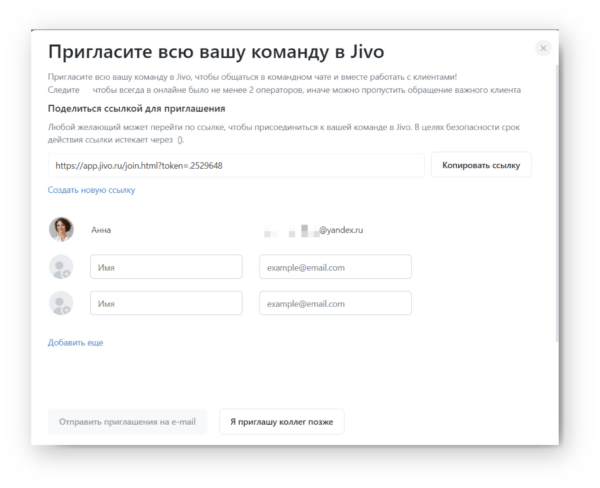Viewport: 600px width, 488px height.
Task: Click the second Имя input field
Action: coord(166,303)
